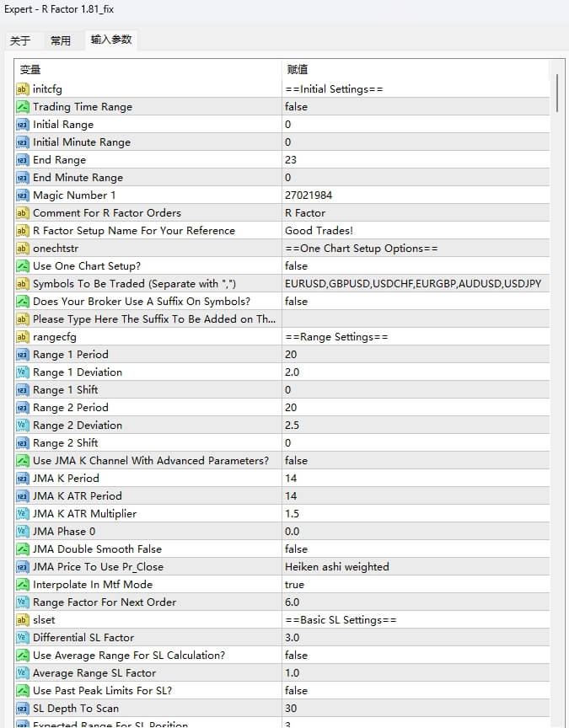The image size is (569, 728).
Task: Click the double icon beside JMA K ATR Multiplier
Action: [x=22, y=514]
